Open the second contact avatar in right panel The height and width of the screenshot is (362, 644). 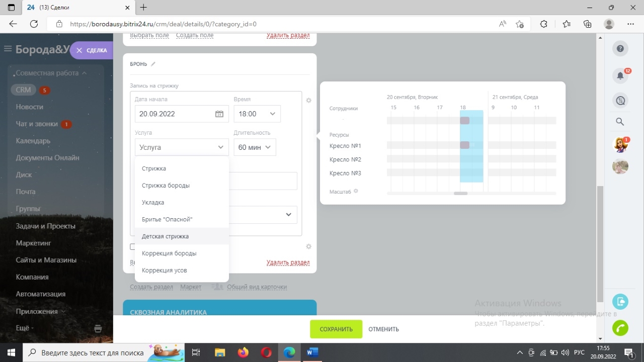[620, 166]
